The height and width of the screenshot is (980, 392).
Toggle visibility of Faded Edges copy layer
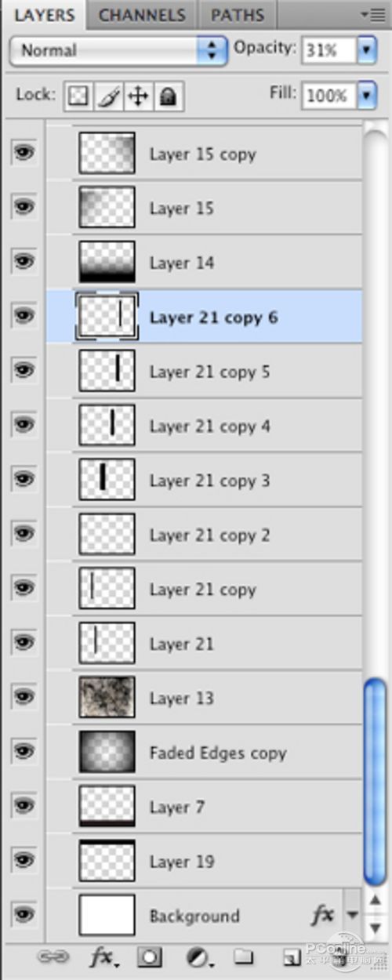pos(24,750)
